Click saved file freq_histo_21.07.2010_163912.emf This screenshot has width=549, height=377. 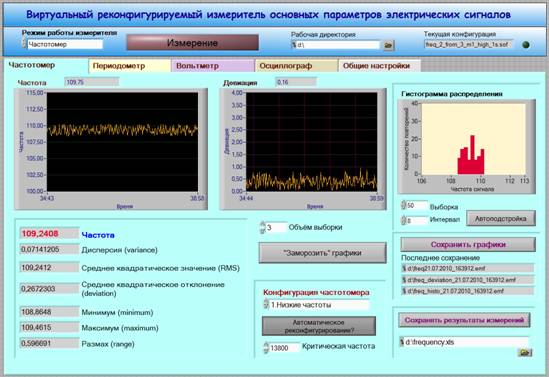click(x=467, y=291)
